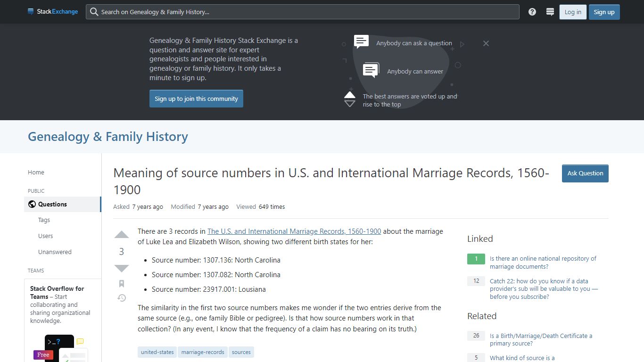Click 'Source number: 23917.001: Lousiana' text
644x362 pixels.
click(x=209, y=289)
